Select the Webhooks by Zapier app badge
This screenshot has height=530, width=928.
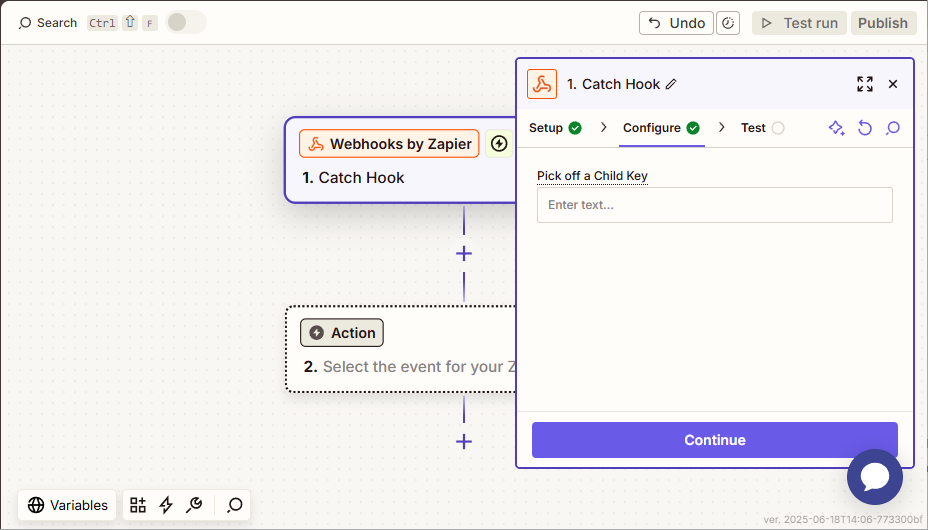point(389,144)
